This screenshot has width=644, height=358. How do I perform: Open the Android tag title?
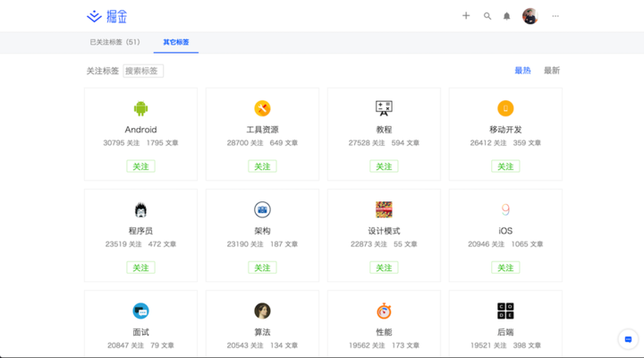[x=140, y=130]
